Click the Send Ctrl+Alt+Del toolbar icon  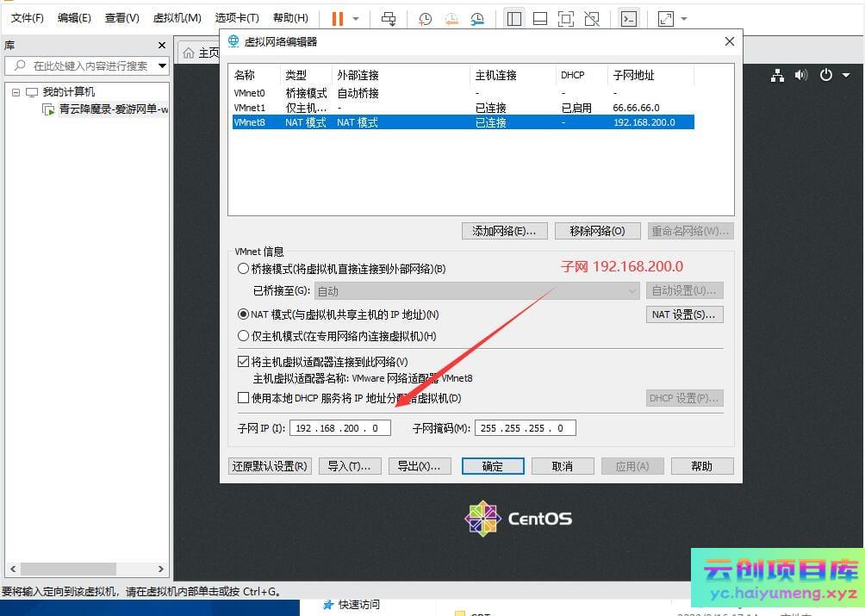pyautogui.click(x=389, y=18)
